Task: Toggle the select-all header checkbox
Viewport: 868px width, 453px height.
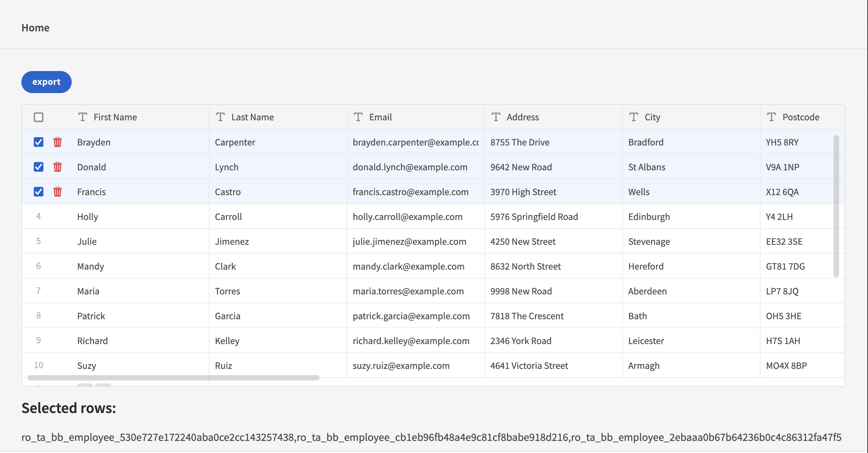Action: tap(39, 117)
